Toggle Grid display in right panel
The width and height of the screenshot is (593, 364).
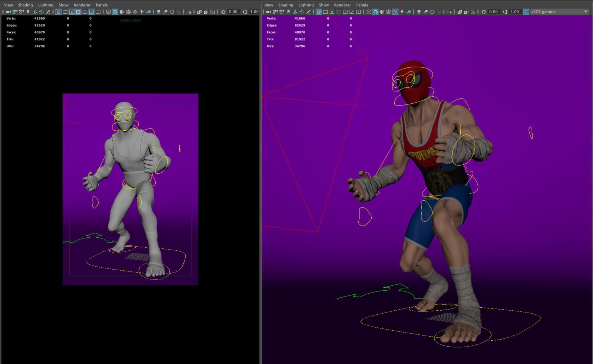click(x=319, y=12)
